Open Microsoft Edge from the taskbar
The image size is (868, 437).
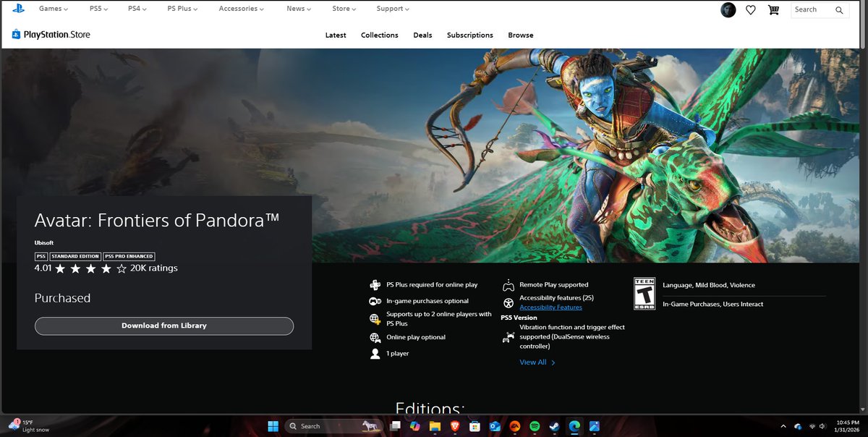tap(574, 425)
